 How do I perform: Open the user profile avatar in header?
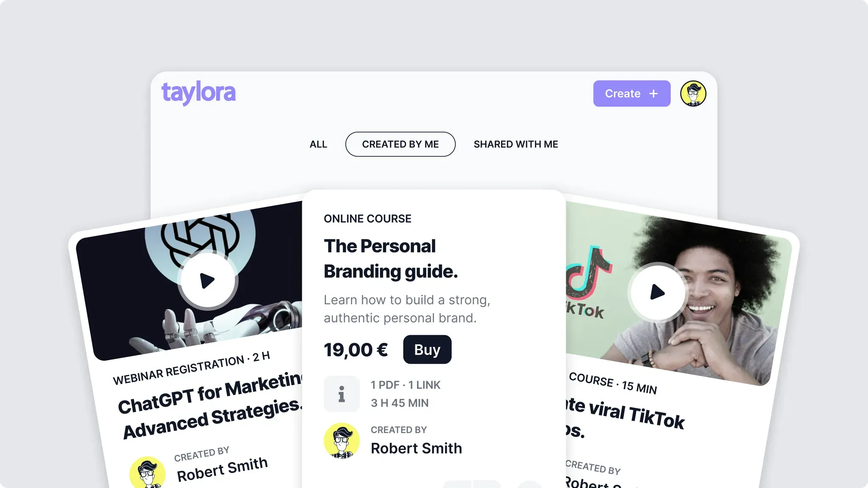click(693, 94)
